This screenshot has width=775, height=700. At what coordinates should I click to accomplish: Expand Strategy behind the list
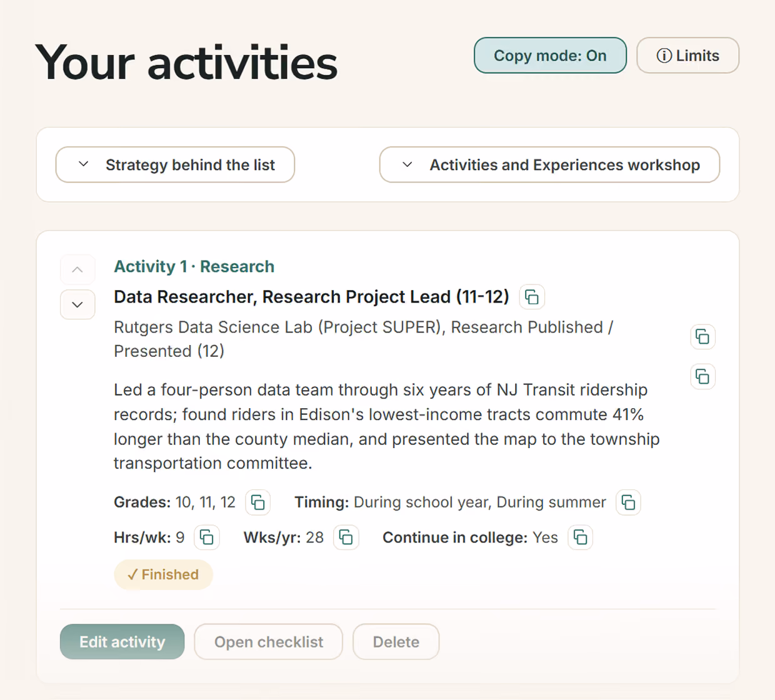[x=175, y=165]
